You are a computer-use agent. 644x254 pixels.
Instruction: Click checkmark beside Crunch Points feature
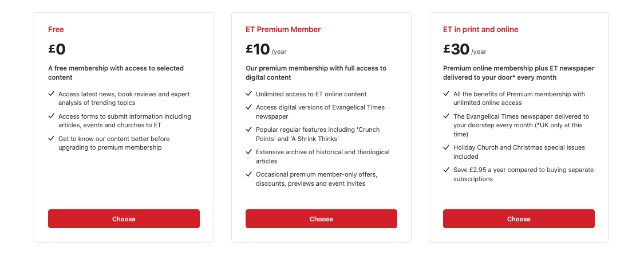[x=249, y=129]
